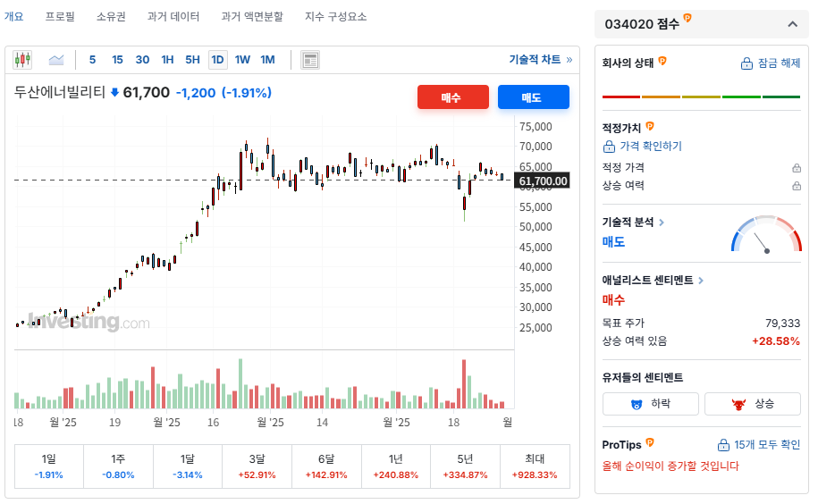Set chart interval to 30 minutes
Image resolution: width=818 pixels, height=504 pixels.
[142, 60]
